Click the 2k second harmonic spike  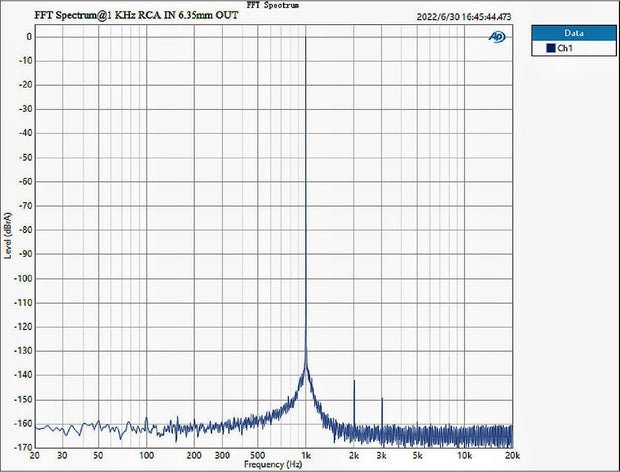(354, 382)
